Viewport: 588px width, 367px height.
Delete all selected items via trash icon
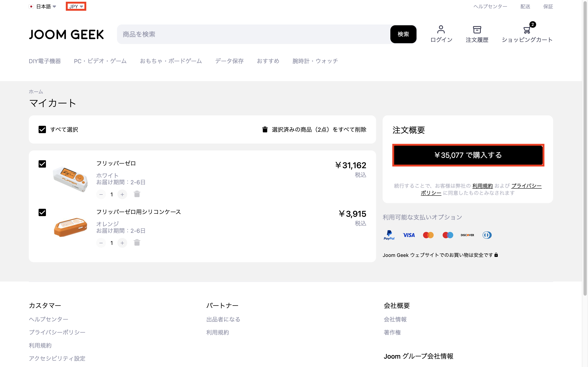tap(265, 130)
